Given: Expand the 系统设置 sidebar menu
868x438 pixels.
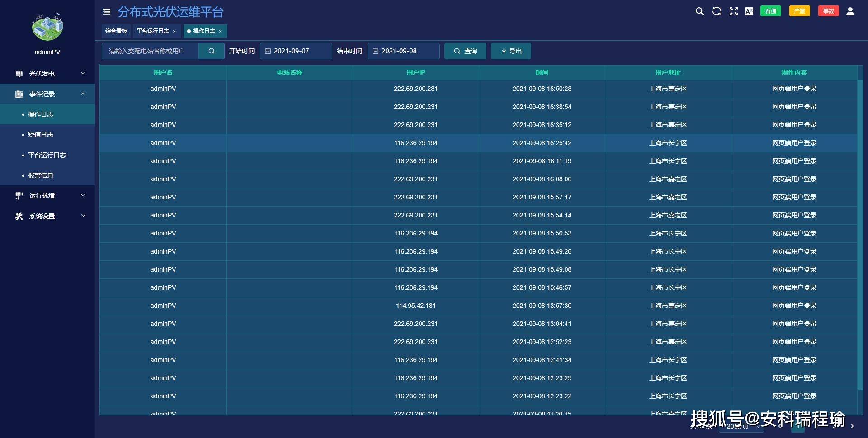Looking at the screenshot, I should click(47, 216).
